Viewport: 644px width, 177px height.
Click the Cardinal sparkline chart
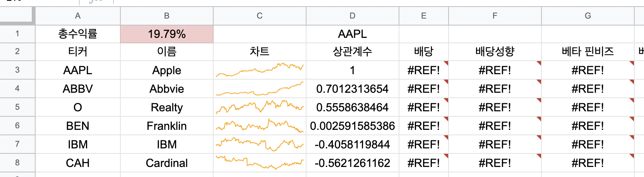click(260, 163)
